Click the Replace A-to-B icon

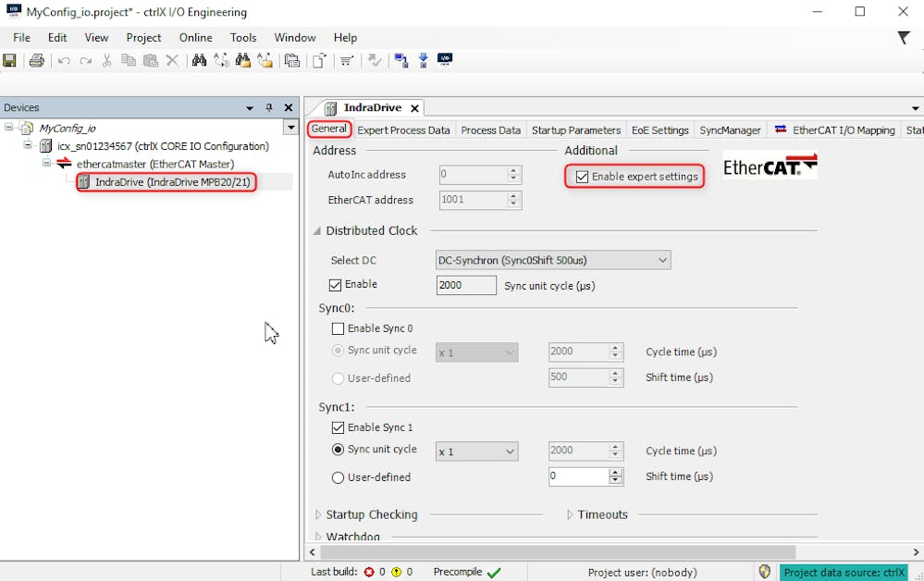coord(222,60)
